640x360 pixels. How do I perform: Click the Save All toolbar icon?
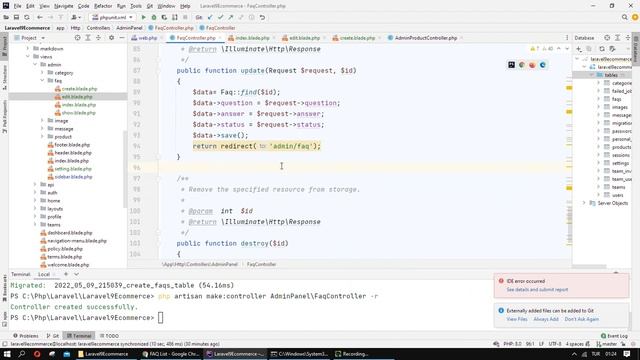(16, 18)
